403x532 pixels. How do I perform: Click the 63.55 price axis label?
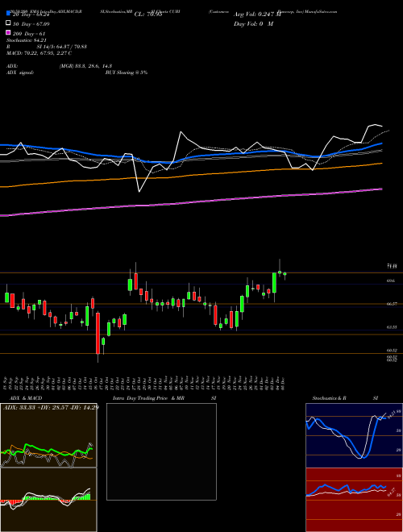(392, 327)
